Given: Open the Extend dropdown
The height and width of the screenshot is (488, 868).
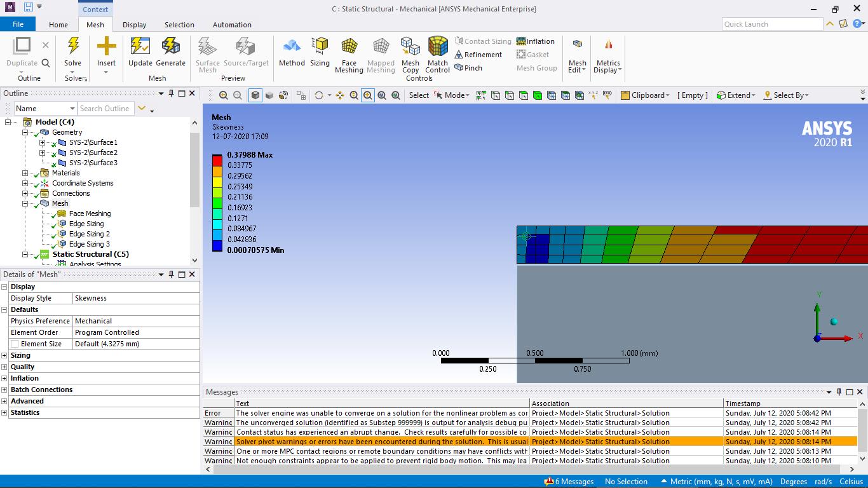Looking at the screenshot, I should [x=736, y=95].
